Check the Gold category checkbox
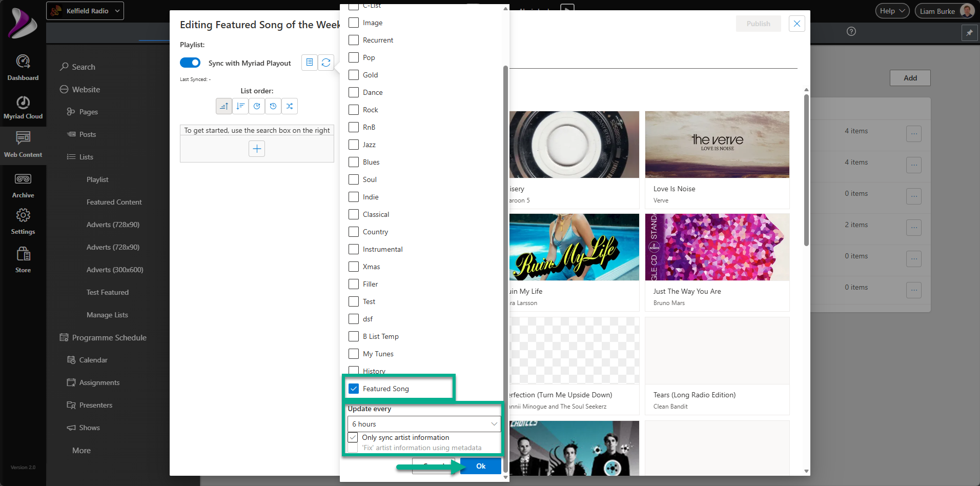Screen dimensions: 980x486 [x=354, y=75]
